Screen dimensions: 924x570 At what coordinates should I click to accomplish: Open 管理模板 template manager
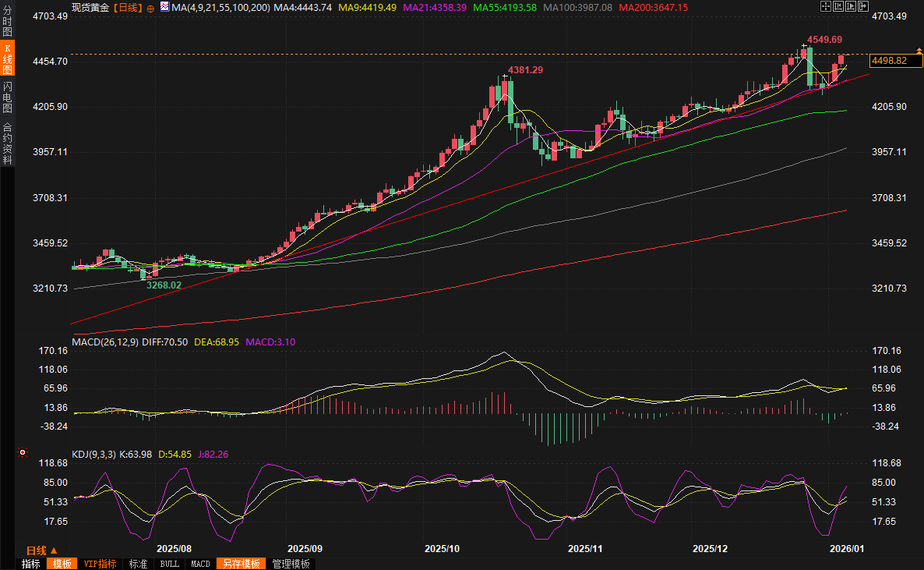[291, 564]
